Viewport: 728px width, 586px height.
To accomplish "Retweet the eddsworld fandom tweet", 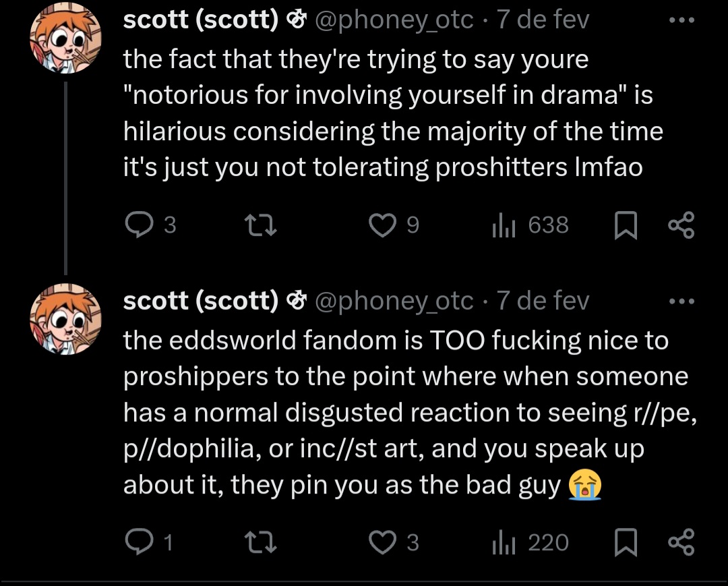I will [260, 543].
